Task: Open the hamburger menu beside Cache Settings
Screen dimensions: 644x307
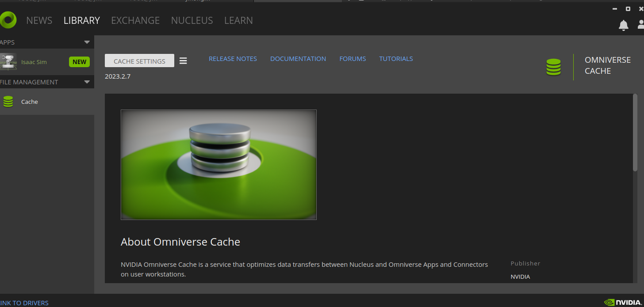Action: click(x=183, y=61)
